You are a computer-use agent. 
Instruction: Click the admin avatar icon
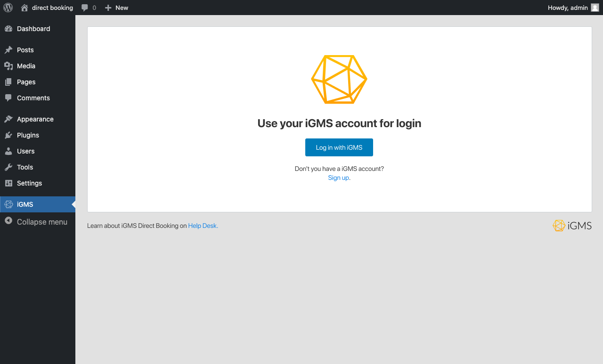[595, 8]
